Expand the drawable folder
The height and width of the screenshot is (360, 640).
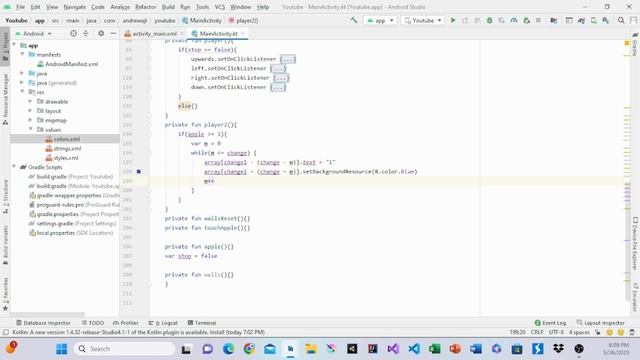[30, 101]
